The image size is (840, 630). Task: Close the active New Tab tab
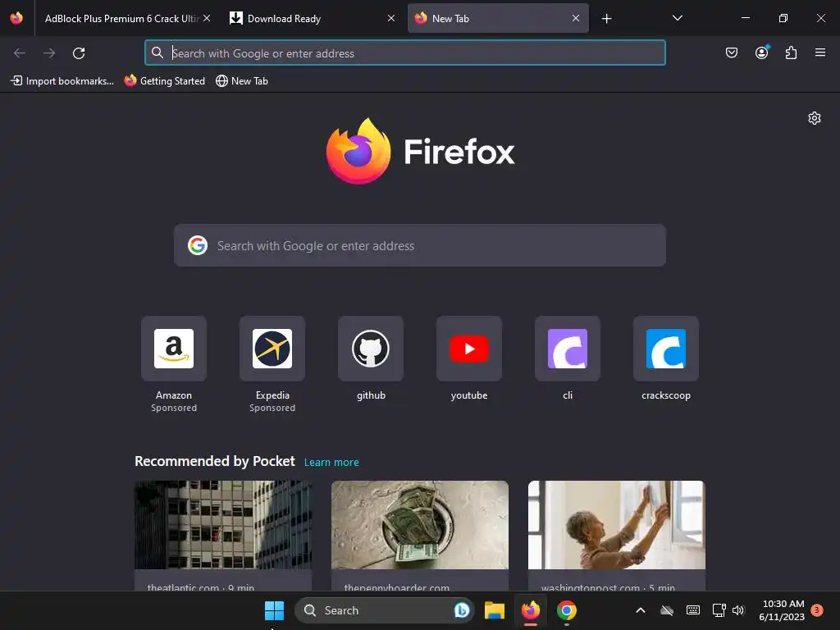(x=576, y=18)
